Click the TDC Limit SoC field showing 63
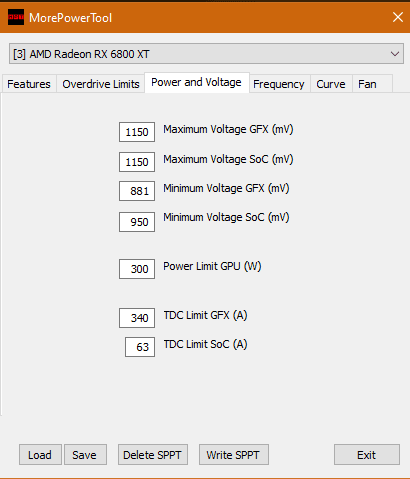This screenshot has height=479, width=410. (140, 347)
